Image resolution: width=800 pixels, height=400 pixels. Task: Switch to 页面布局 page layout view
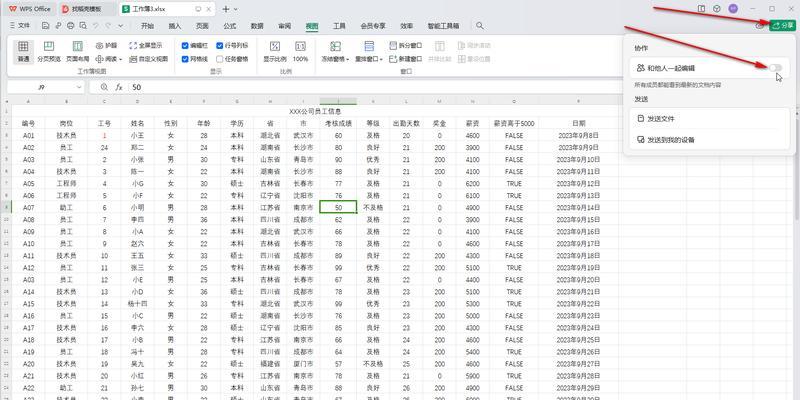click(78, 52)
